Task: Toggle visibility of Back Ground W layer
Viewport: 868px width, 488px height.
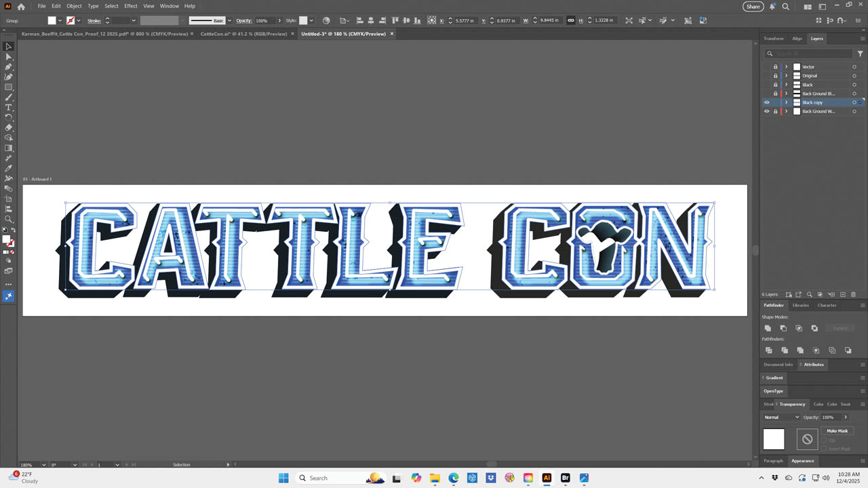Action: [x=767, y=111]
